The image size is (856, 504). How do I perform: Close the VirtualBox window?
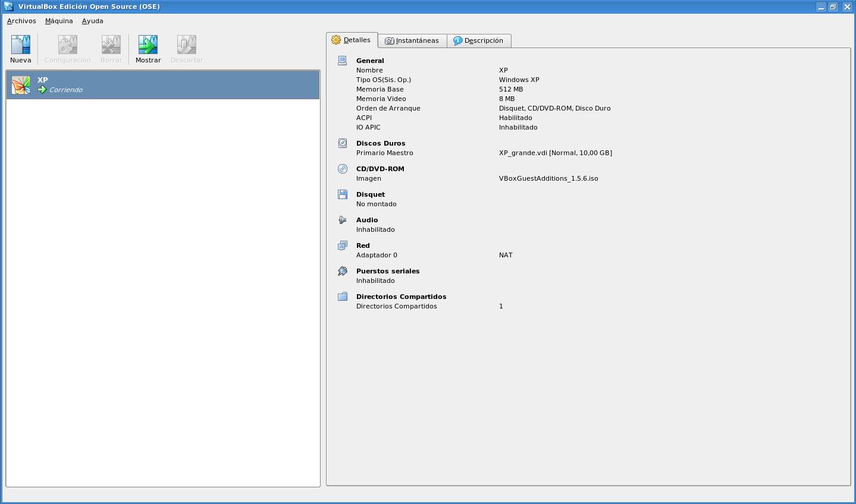coord(847,7)
